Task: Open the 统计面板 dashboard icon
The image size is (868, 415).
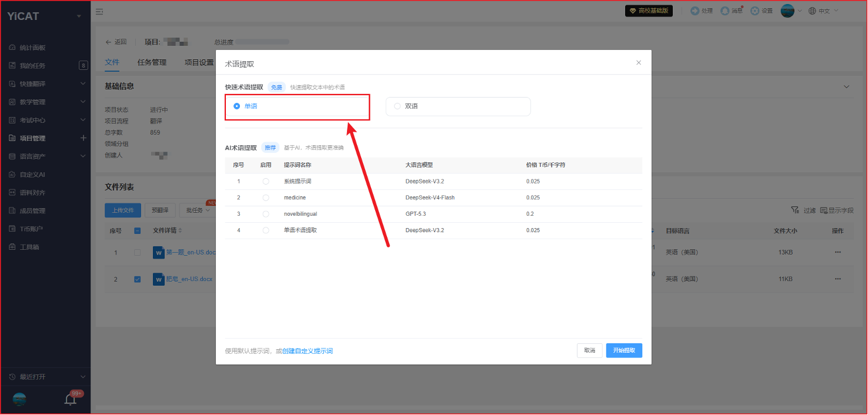Action: [13, 48]
